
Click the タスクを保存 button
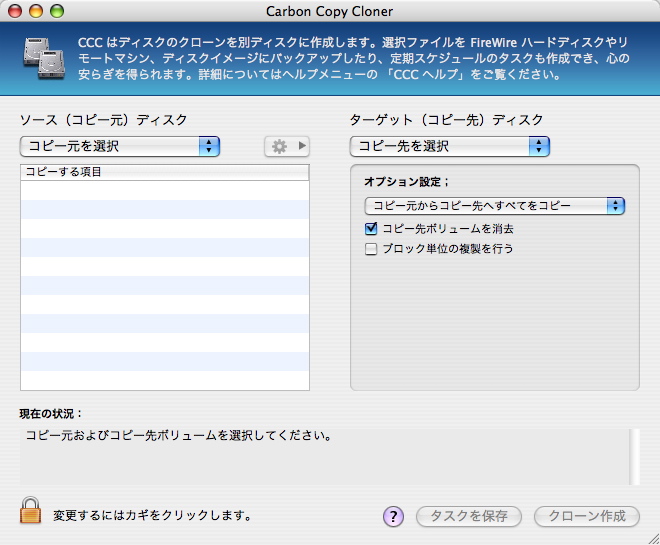[468, 516]
